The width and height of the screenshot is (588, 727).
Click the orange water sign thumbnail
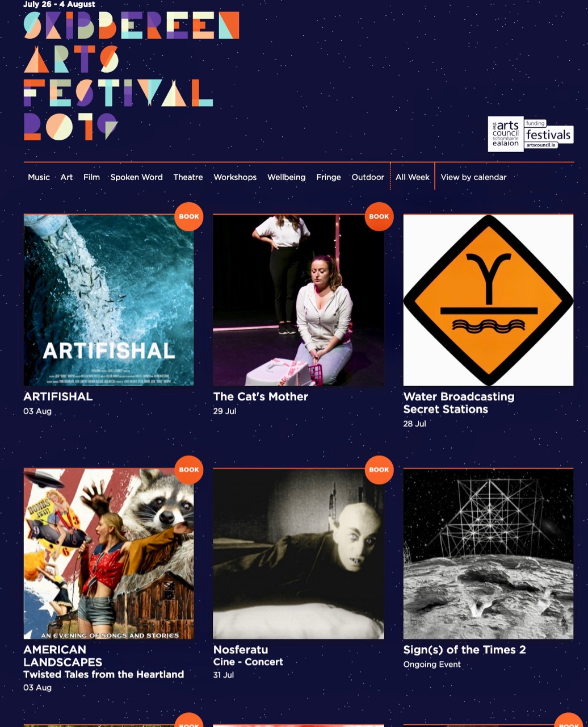pyautogui.click(x=488, y=300)
